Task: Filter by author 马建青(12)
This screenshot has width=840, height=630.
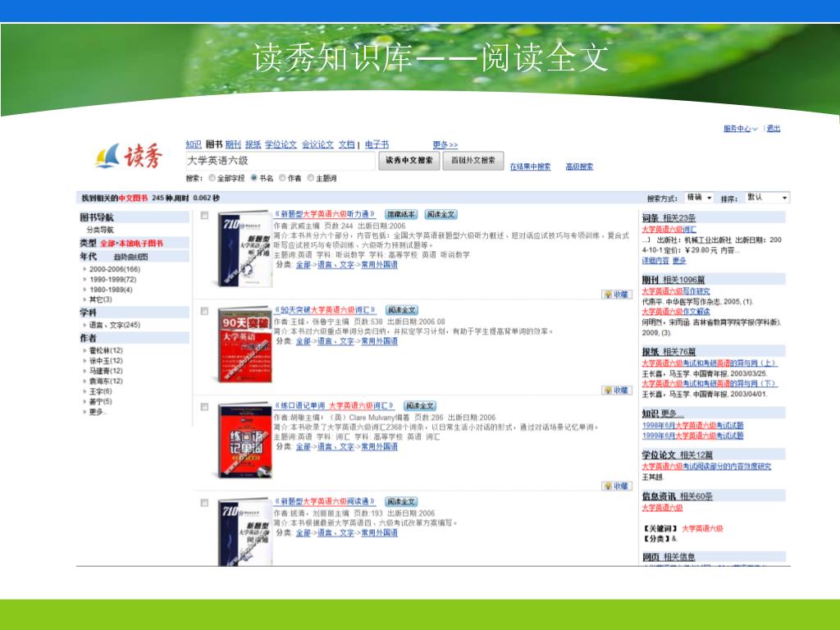Action: pos(106,372)
